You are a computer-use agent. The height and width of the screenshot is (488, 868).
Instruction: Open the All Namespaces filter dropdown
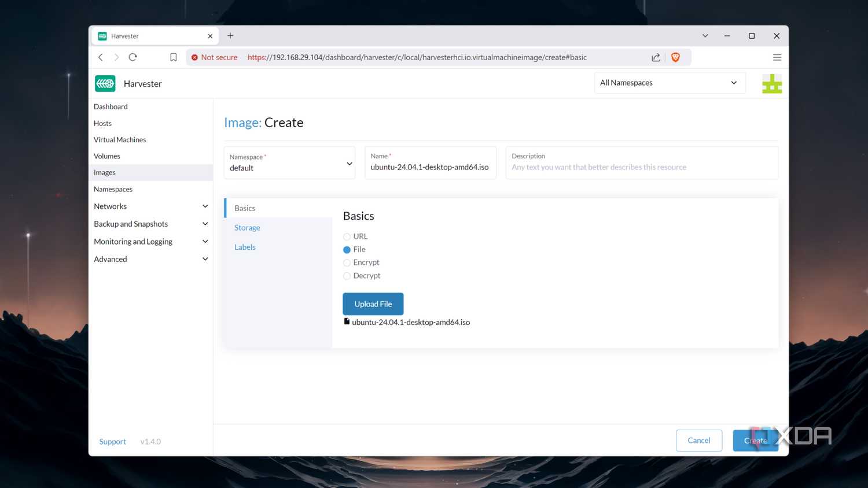click(x=670, y=83)
